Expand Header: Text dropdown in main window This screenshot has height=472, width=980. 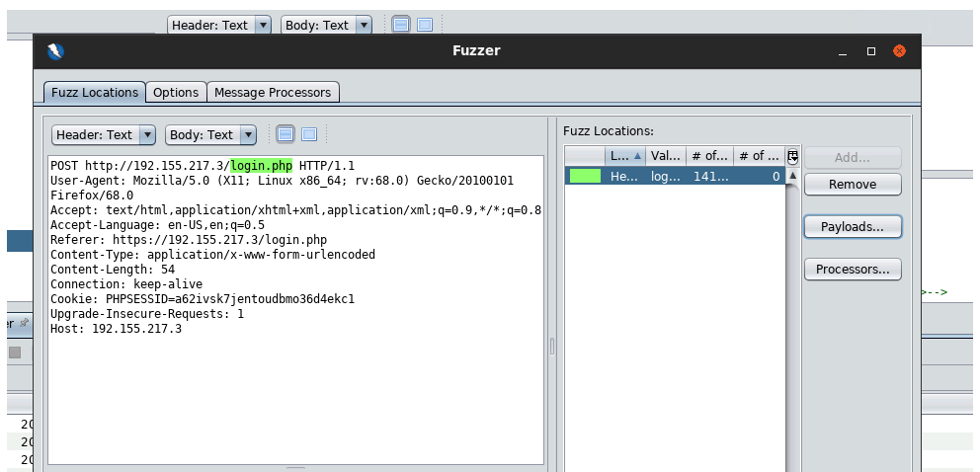point(219,25)
